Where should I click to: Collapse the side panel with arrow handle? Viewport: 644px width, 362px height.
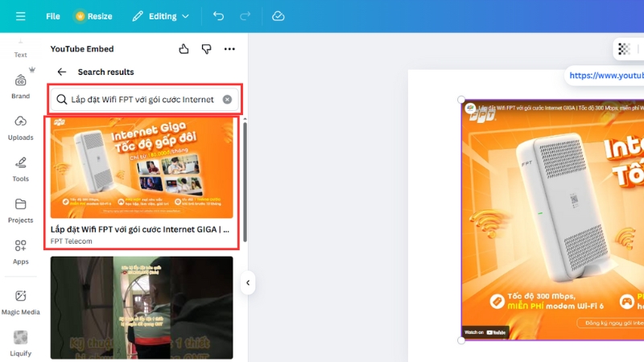[248, 282]
